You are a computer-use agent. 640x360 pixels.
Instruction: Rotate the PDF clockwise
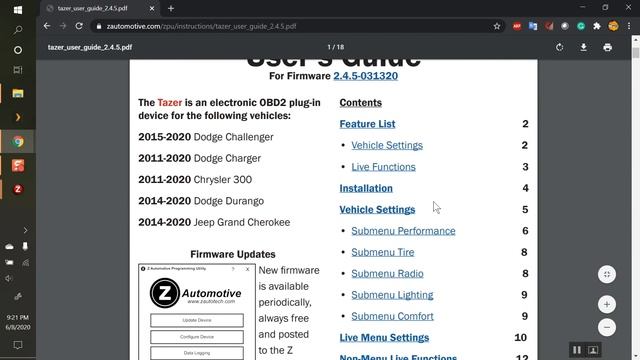[560, 47]
